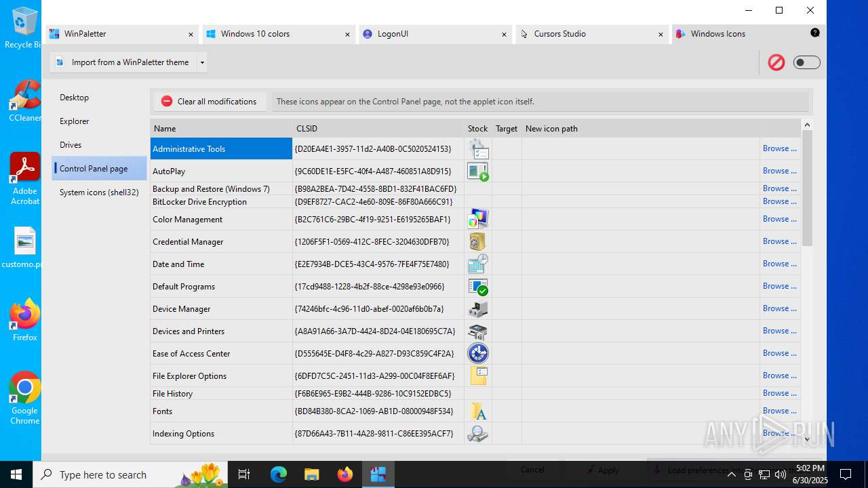Select Control Panel page in sidebar
Image resolution: width=868 pixels, height=488 pixels.
point(100,169)
